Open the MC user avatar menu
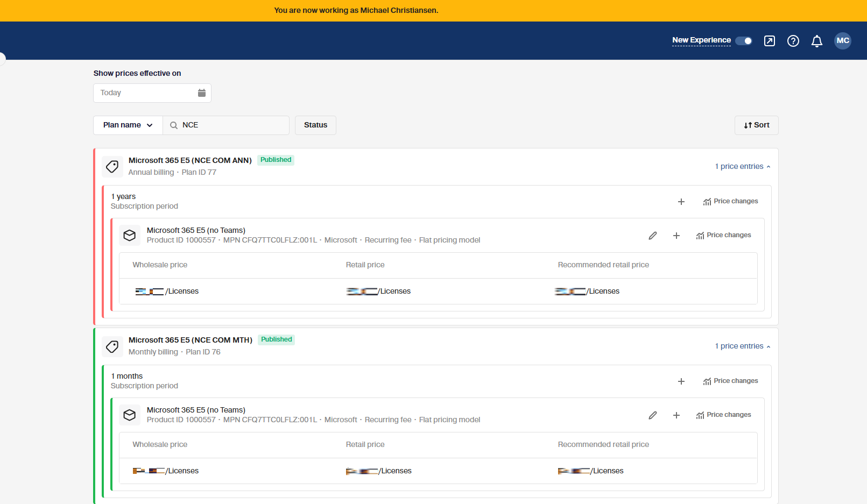867x504 pixels. coord(843,41)
